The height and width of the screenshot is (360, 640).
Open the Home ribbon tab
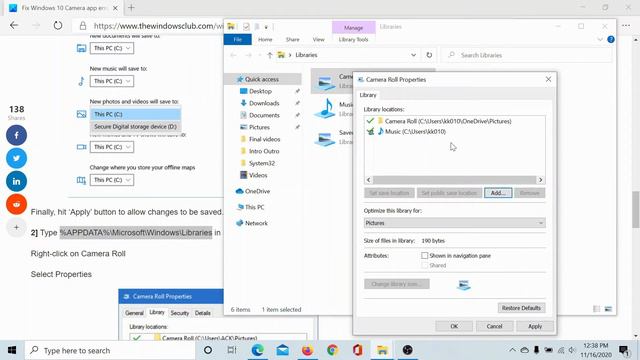point(265,40)
